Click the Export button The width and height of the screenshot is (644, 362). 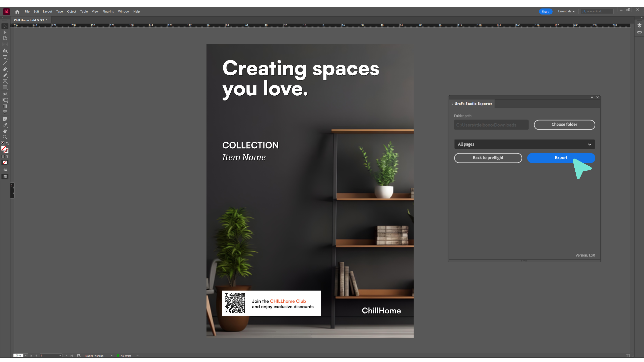(x=561, y=158)
